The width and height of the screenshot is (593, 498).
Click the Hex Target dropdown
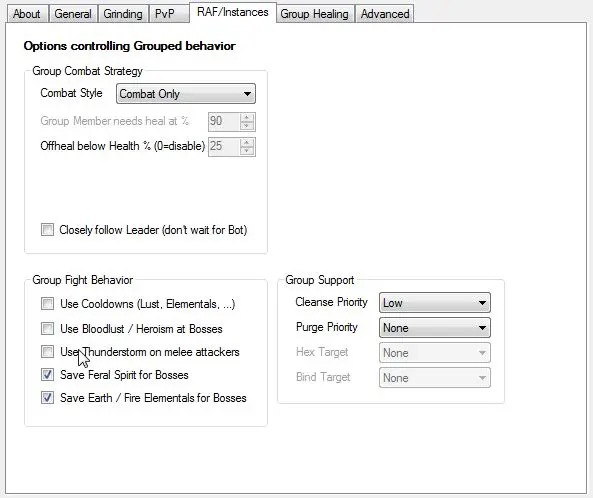pyautogui.click(x=435, y=353)
